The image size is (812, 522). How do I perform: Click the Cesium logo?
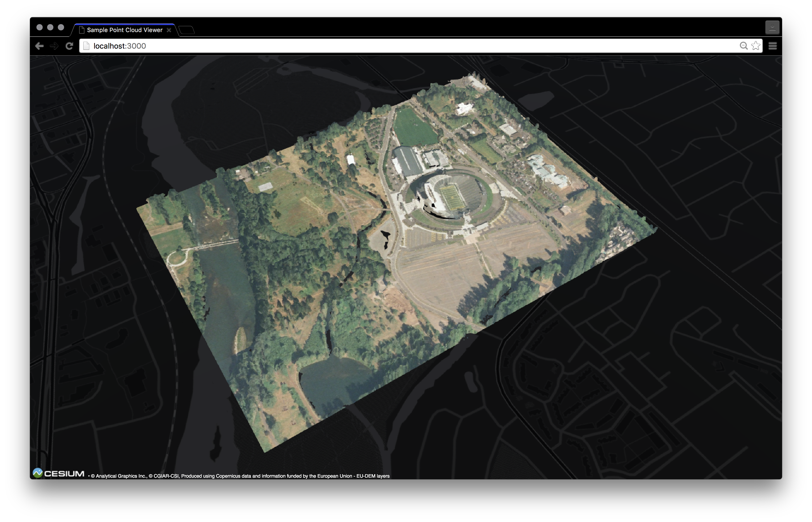[59, 474]
